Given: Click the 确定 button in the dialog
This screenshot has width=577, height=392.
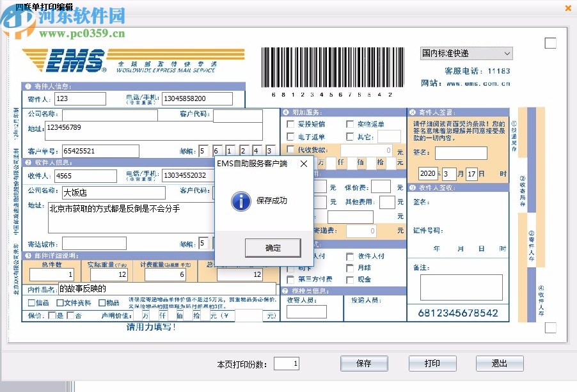Looking at the screenshot, I should click(x=273, y=247).
